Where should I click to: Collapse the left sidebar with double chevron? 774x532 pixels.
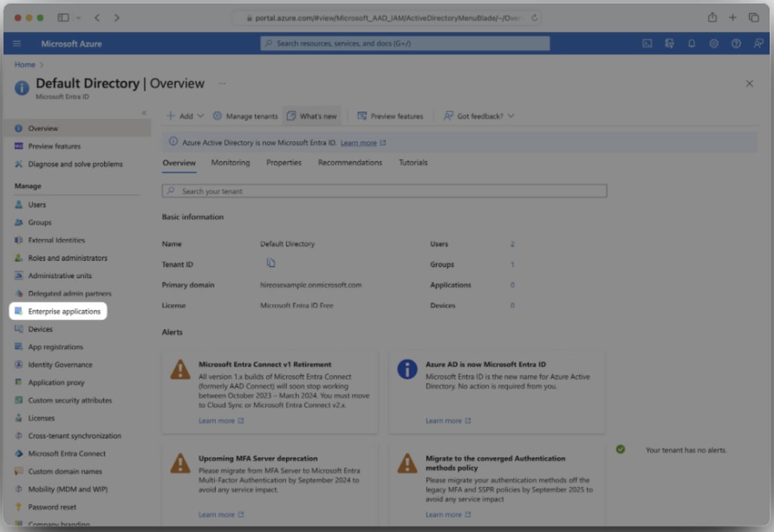[144, 113]
